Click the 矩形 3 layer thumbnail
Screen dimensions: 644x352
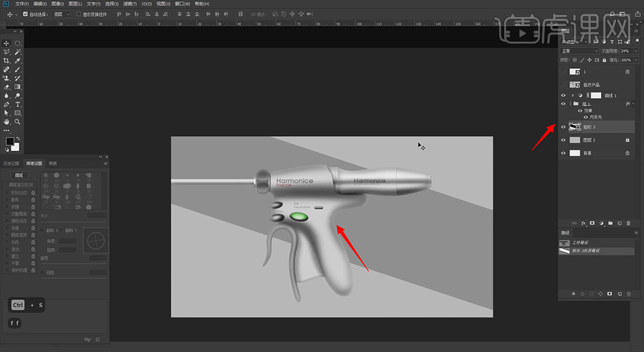pos(574,127)
